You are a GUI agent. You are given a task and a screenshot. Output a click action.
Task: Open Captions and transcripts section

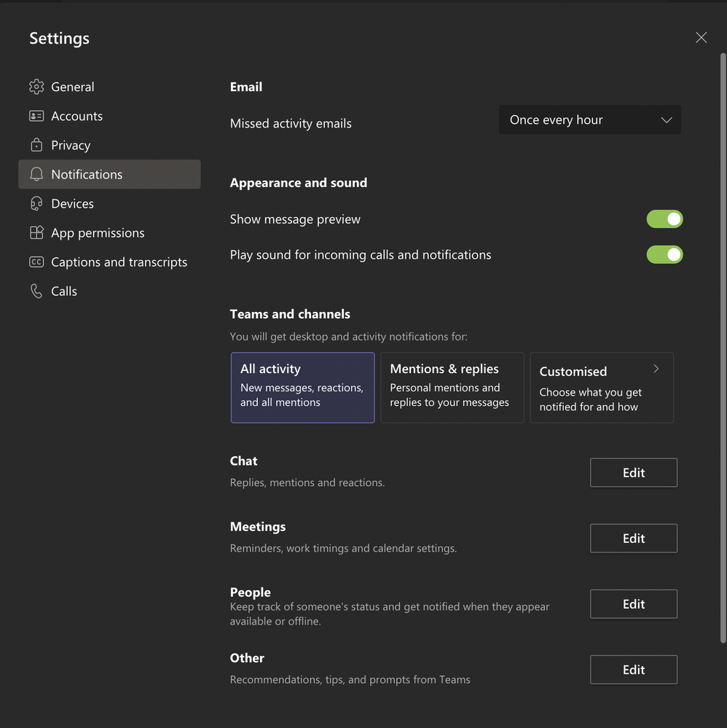click(109, 262)
